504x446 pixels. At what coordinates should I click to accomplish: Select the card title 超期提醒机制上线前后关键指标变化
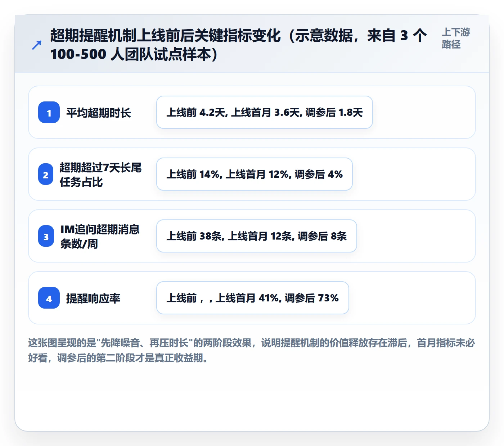(239, 45)
